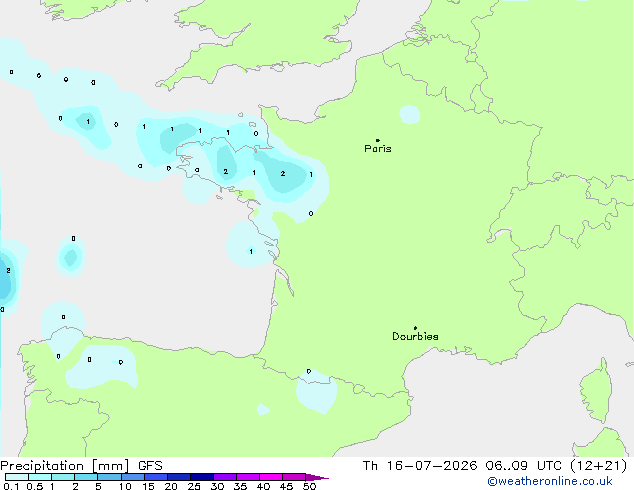
Task: Pick the 15–20 mm blue legend swatch
Action: [x=155, y=477]
